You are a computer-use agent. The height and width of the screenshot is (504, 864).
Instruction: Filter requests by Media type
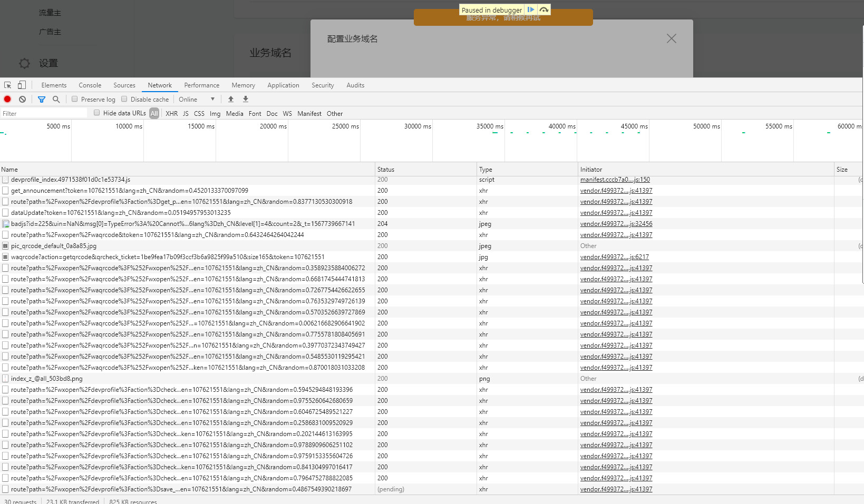point(235,114)
